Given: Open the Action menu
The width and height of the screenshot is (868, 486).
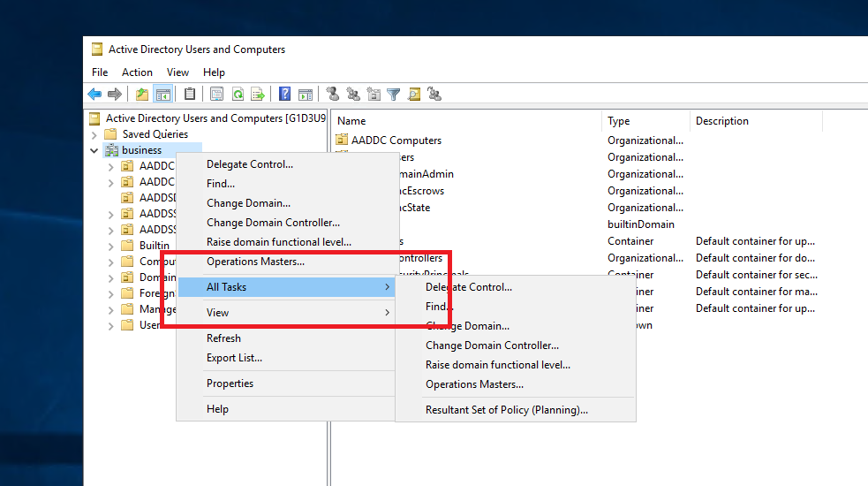Looking at the screenshot, I should (137, 72).
